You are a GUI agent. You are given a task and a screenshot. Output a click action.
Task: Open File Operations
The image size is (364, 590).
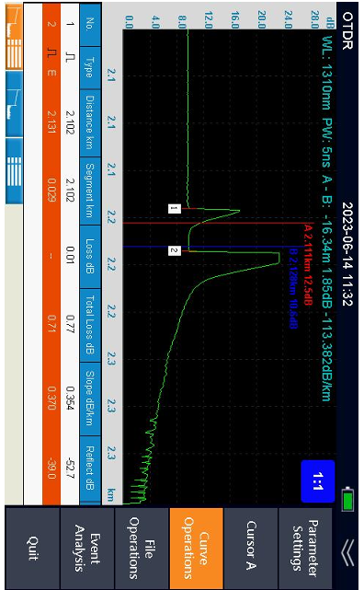[142, 548]
